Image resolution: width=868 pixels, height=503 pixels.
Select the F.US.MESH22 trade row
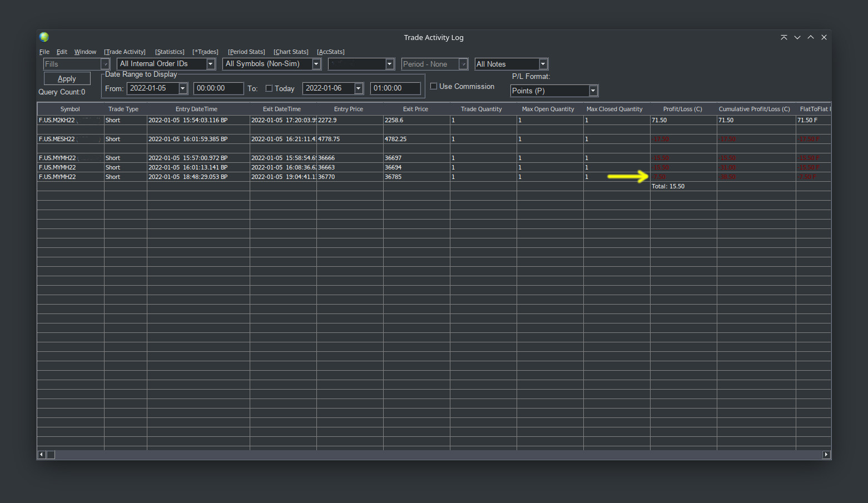pyautogui.click(x=57, y=139)
